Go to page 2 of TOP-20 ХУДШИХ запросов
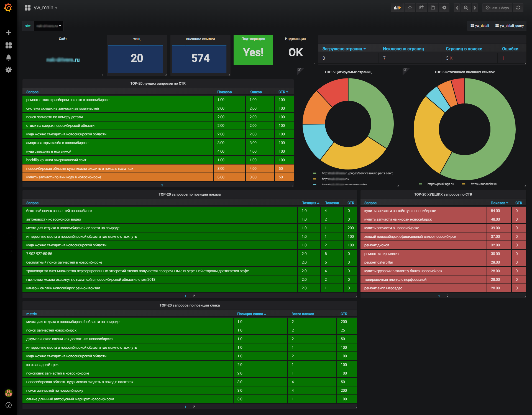Image resolution: width=532 pixels, height=415 pixels. pyautogui.click(x=447, y=296)
